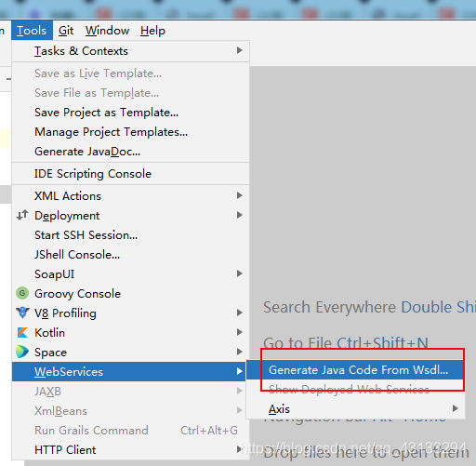Open the Kotlin submenu
The image size is (476, 466).
[x=130, y=332]
